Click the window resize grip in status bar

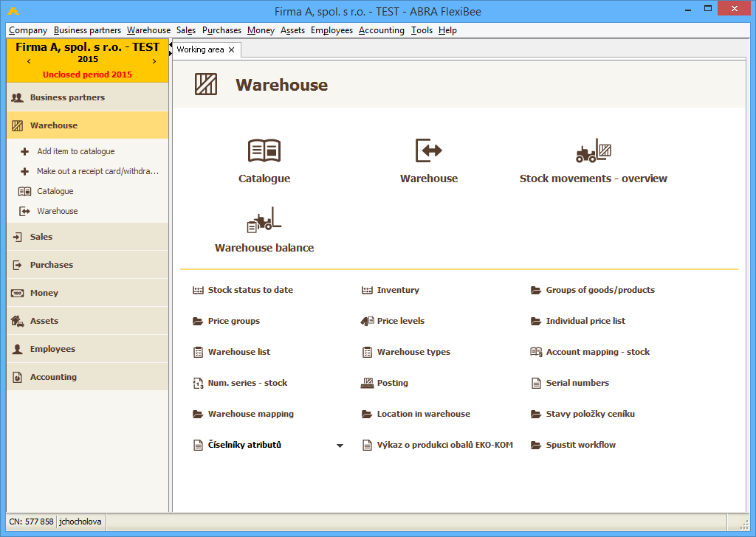click(744, 524)
